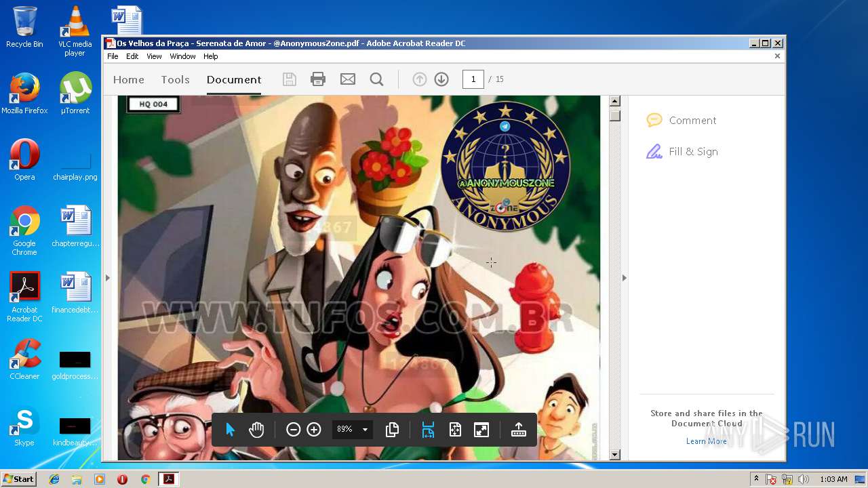Send the file by email envelope icon
The image size is (868, 488).
[x=348, y=79]
